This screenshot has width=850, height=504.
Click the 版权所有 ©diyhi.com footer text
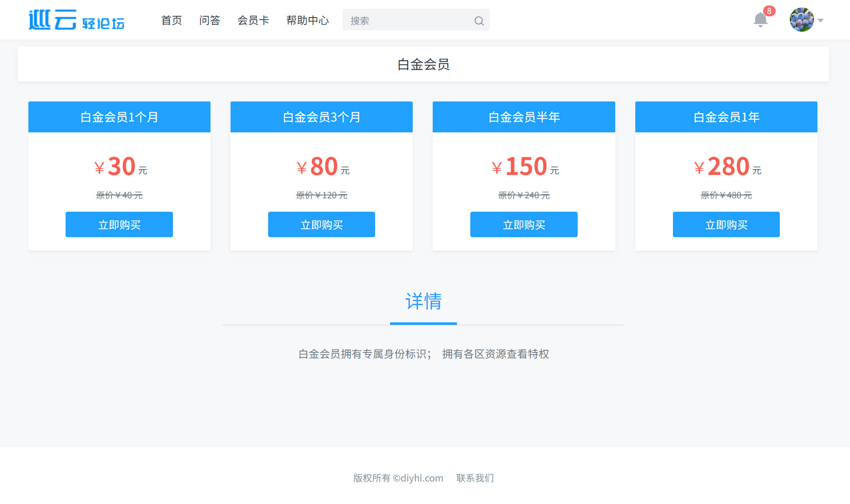(398, 478)
